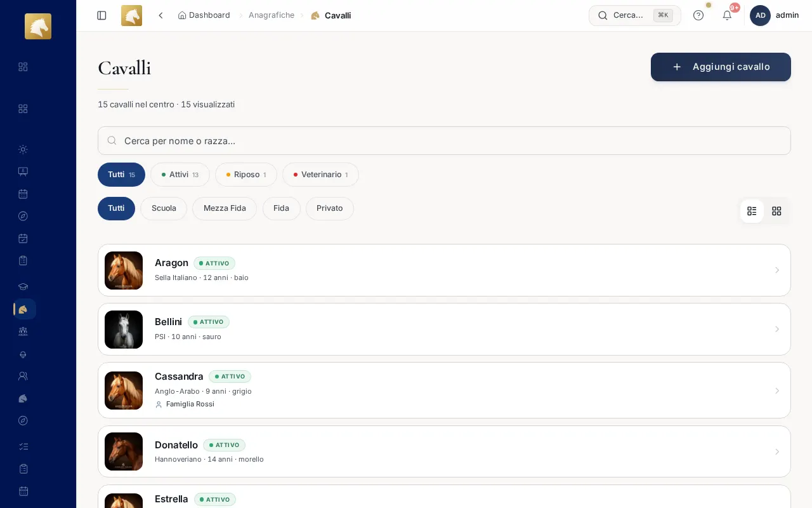Filter horses by Privato type
812x508 pixels.
(x=329, y=208)
